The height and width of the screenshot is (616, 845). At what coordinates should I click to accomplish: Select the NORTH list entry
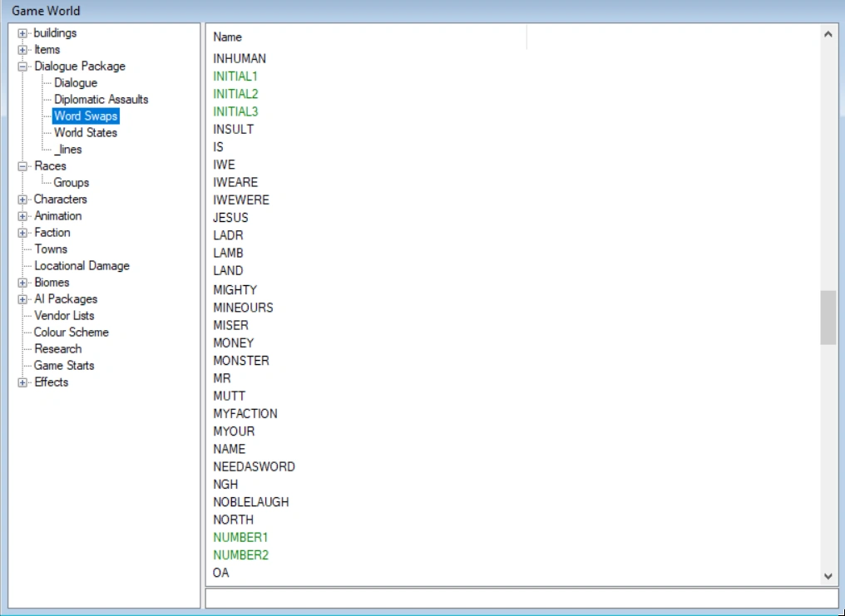pos(233,520)
